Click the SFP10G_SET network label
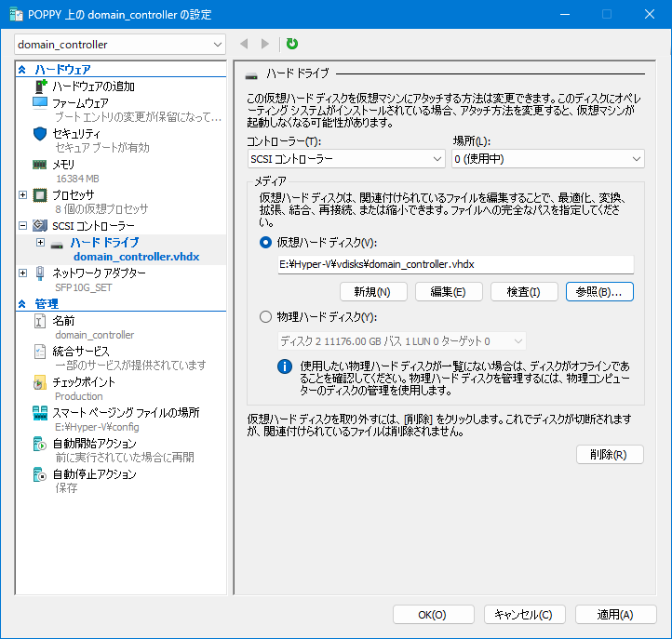This screenshot has width=672, height=639. (83, 287)
